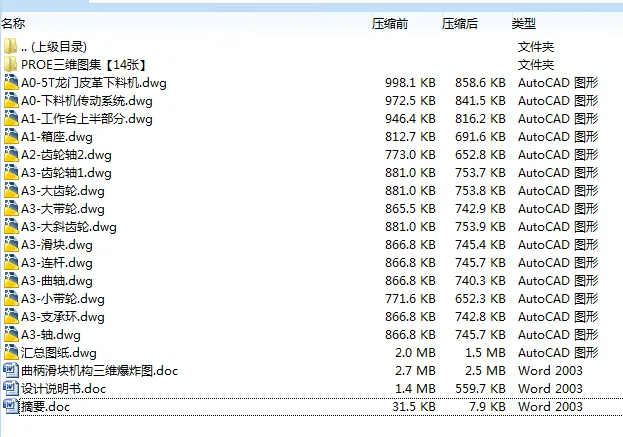This screenshot has height=437, width=623.
Task: Select the '.. (上级目录)' entry name
Action: click(54, 47)
